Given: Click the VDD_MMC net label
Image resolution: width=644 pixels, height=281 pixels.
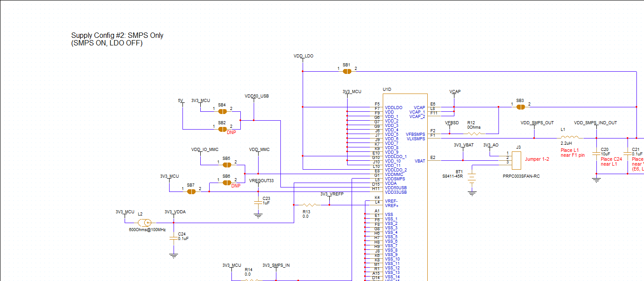Looking at the screenshot, I should [259, 150].
